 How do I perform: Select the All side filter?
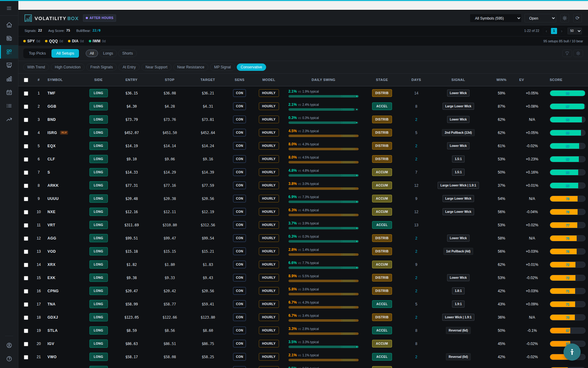pyautogui.click(x=92, y=53)
